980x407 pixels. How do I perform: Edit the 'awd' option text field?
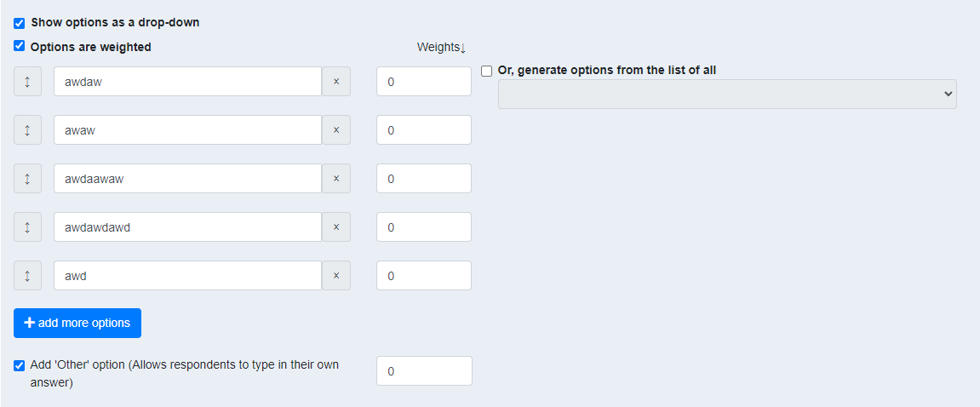(x=187, y=276)
